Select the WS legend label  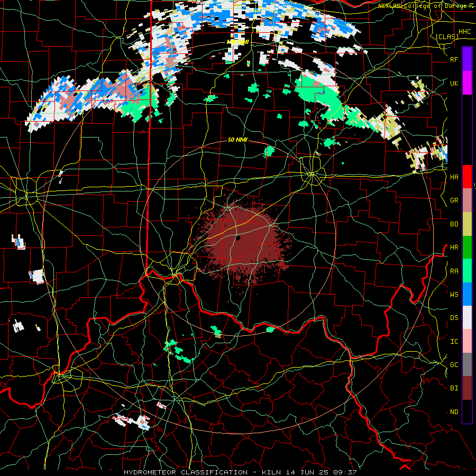(x=454, y=294)
